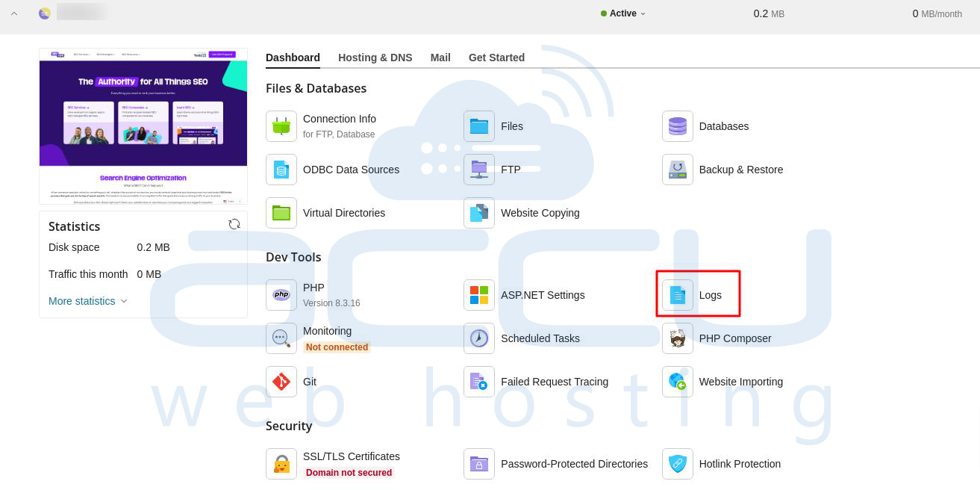Screen dimensions: 980x490
Task: Open the Connection Info plug icon
Action: 281,126
